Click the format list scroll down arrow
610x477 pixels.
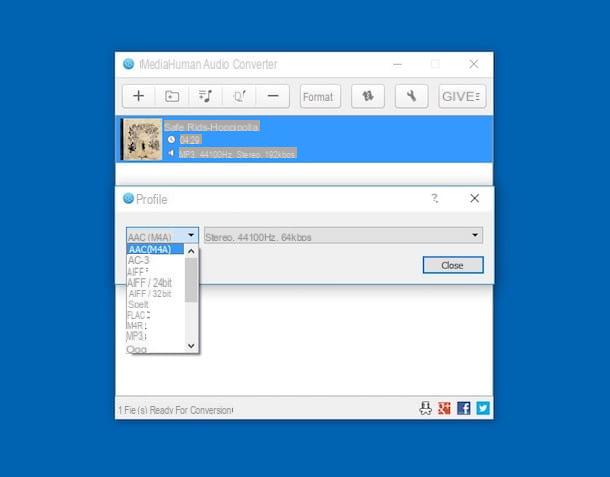[x=191, y=346]
